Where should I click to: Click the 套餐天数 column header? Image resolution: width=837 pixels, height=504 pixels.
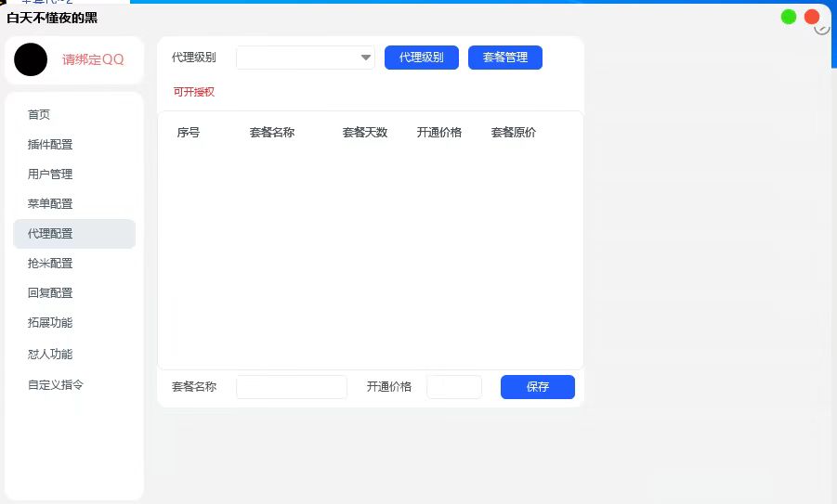pos(364,133)
